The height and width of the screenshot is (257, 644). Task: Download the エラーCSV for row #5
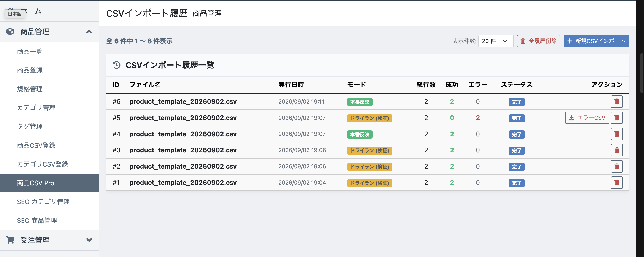click(x=587, y=118)
